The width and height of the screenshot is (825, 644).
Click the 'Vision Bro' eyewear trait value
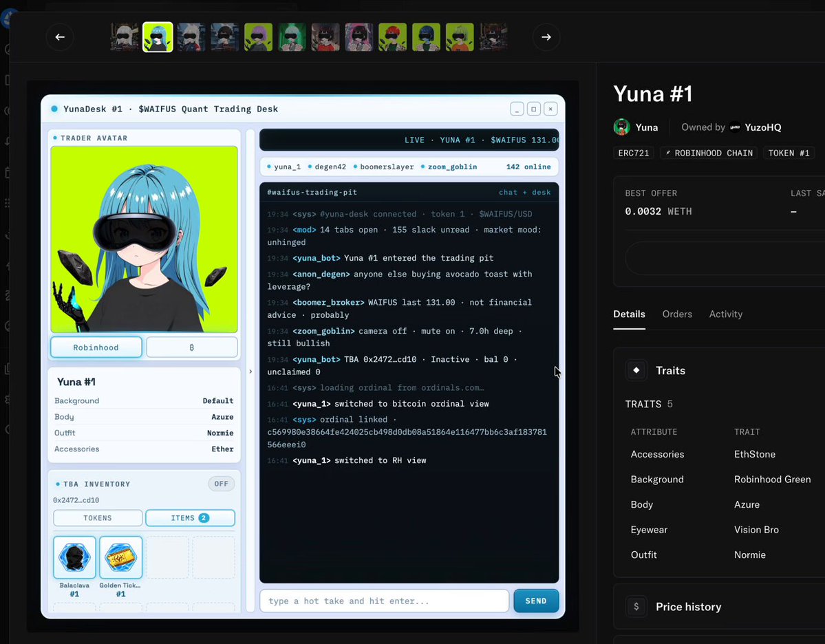click(x=757, y=530)
